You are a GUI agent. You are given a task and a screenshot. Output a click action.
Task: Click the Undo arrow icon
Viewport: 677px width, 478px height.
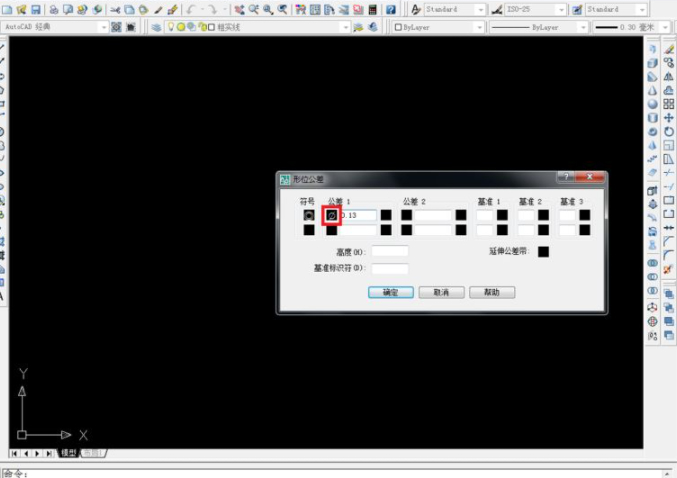(x=190, y=9)
